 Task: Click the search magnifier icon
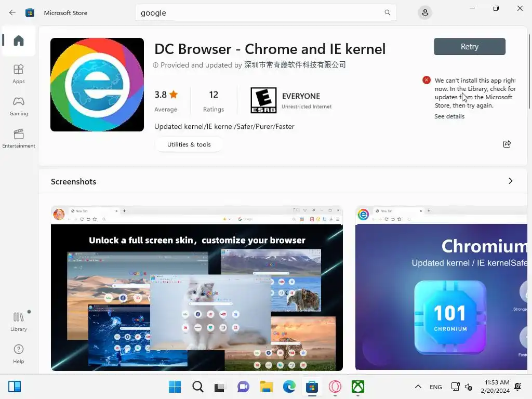coord(387,12)
